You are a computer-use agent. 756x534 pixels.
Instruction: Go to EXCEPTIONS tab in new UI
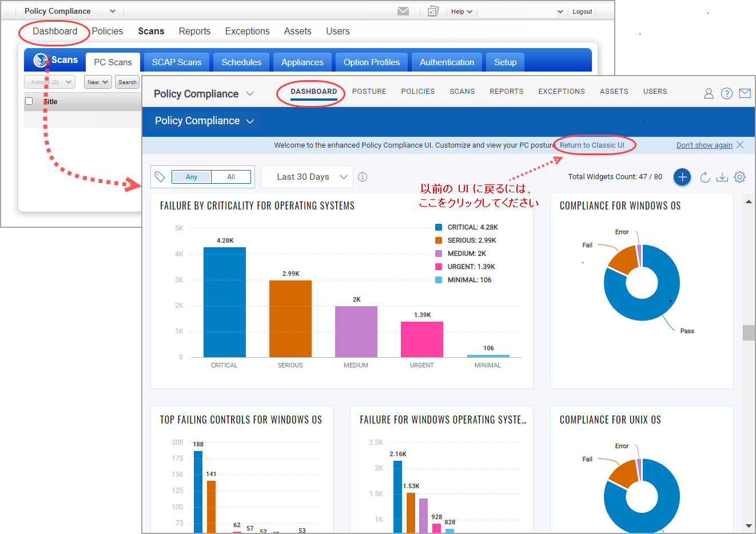point(562,92)
